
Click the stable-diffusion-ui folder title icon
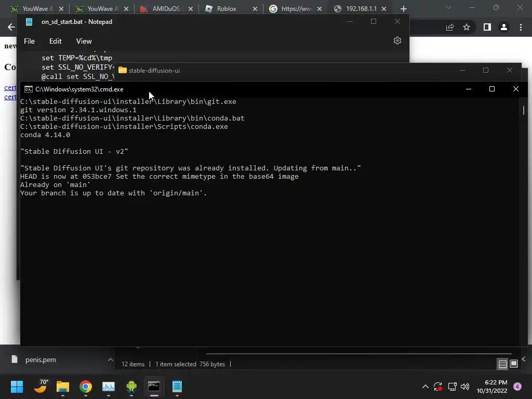pyautogui.click(x=123, y=70)
